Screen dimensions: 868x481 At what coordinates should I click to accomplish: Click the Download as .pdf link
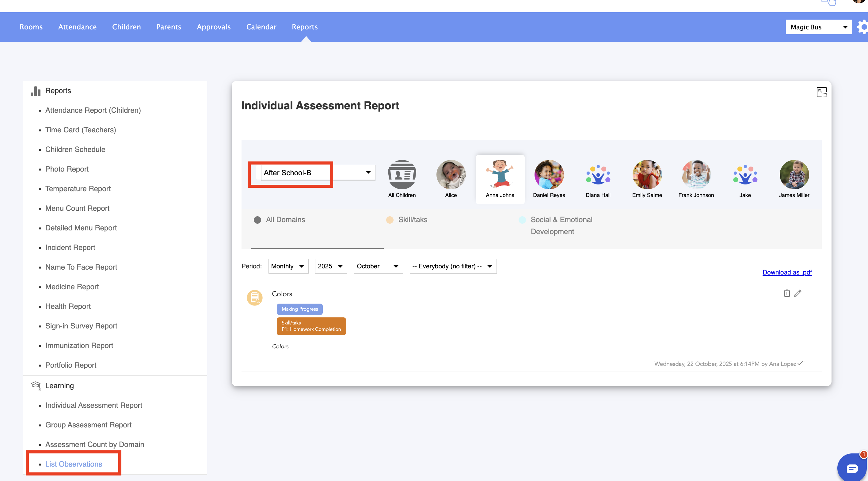(787, 272)
